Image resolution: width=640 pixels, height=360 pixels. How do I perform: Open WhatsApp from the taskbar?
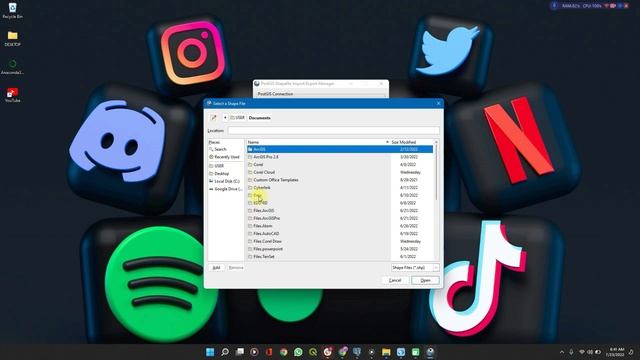click(x=298, y=352)
